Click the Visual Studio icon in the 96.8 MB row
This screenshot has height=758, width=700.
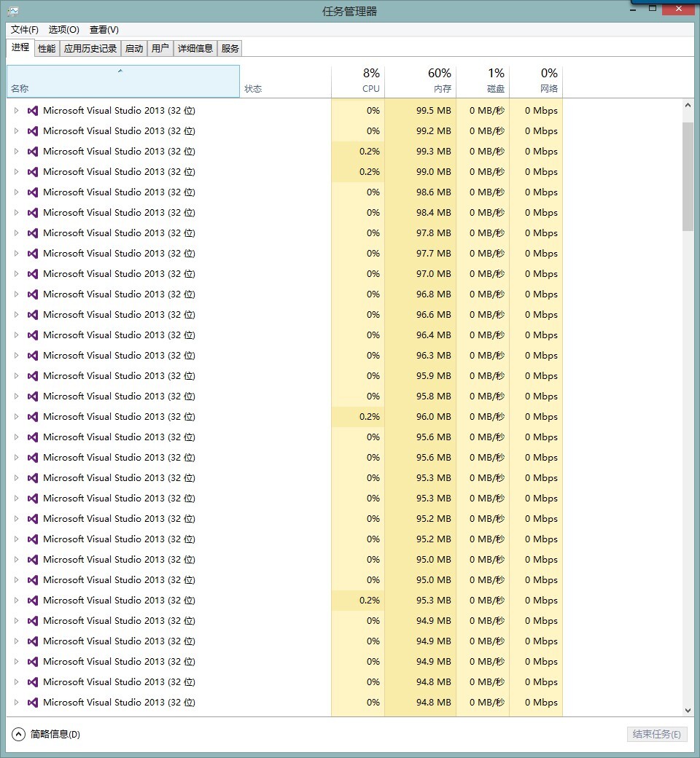point(32,294)
